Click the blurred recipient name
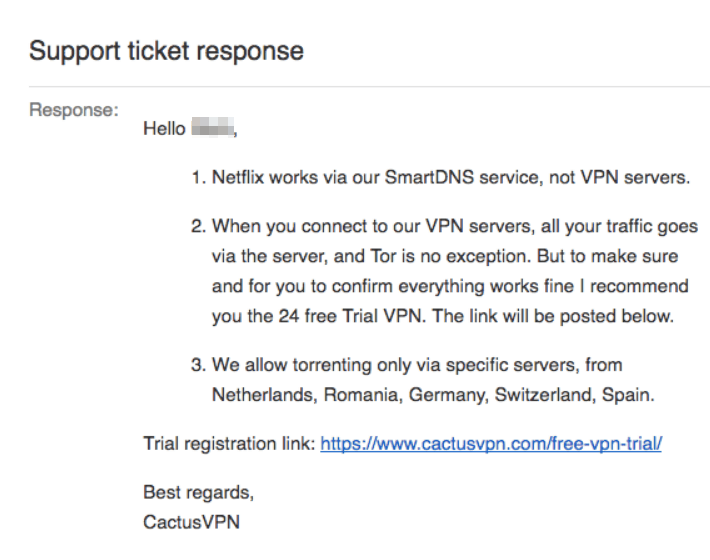Screen dimensions: 710x560 click(x=212, y=127)
